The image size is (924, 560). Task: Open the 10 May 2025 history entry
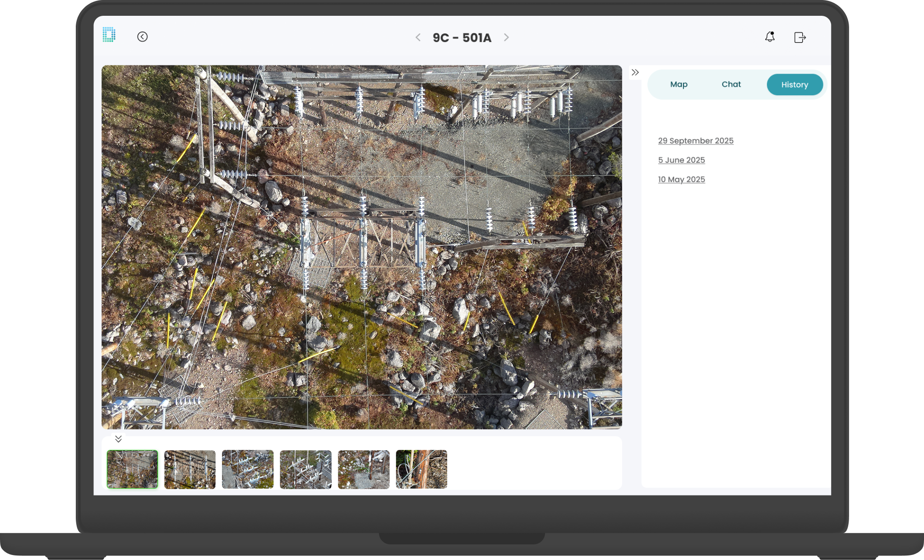tap(681, 180)
